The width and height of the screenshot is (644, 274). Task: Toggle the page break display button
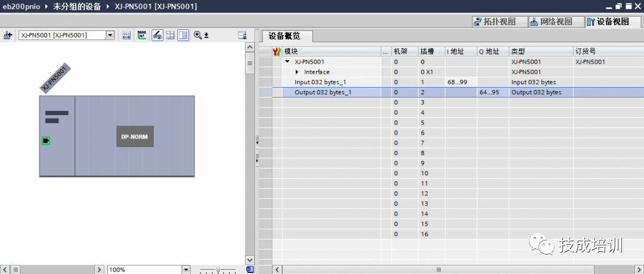pos(170,35)
